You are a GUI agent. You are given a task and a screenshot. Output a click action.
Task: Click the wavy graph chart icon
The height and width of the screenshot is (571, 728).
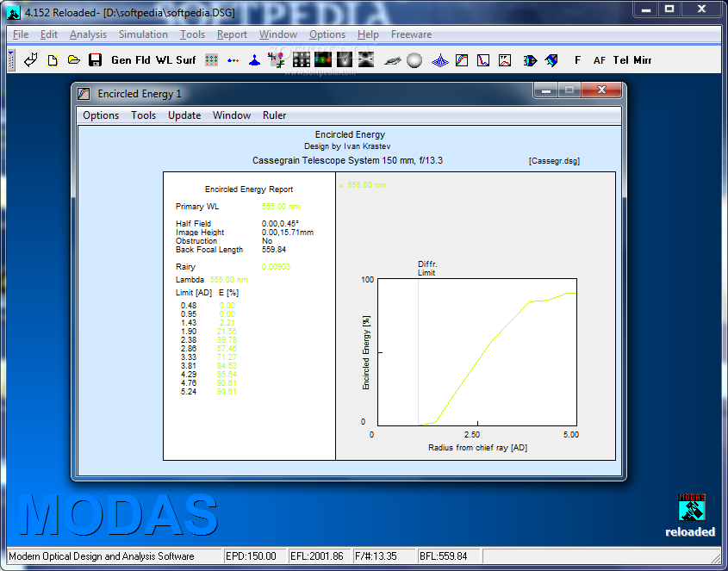click(x=505, y=60)
